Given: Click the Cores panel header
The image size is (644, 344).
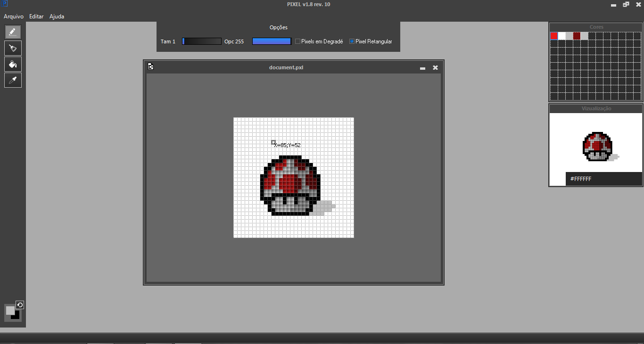Looking at the screenshot, I should (x=596, y=27).
